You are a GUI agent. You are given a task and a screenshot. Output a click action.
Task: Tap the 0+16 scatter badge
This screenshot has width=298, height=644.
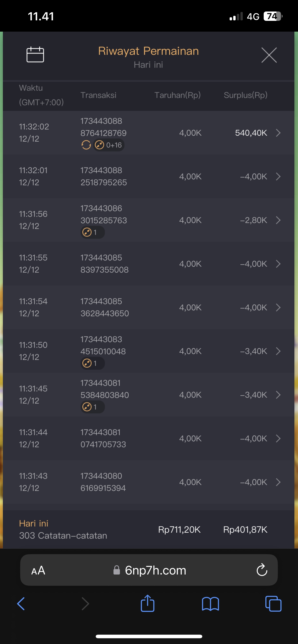point(109,145)
